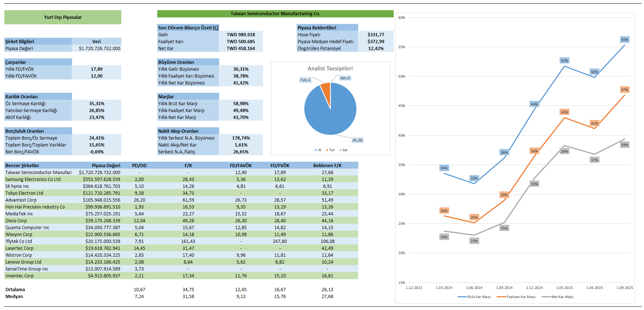Image resolution: width=644 pixels, height=310 pixels.
Task: Select the Taiwan Semiconductor Manufacturing Co. title banner
Action: (275, 14)
